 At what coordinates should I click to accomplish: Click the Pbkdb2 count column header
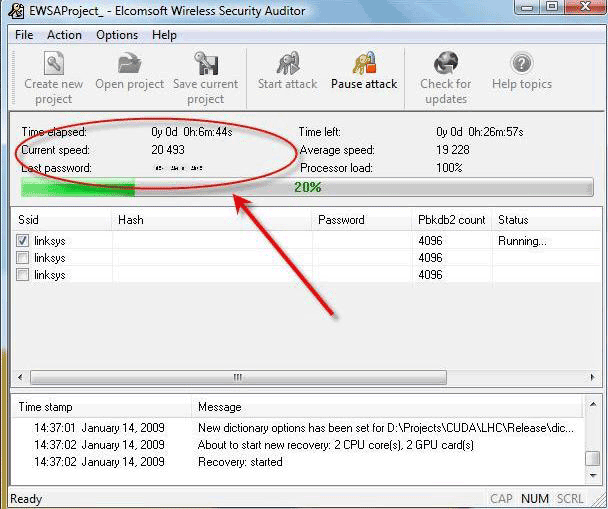pyautogui.click(x=451, y=219)
